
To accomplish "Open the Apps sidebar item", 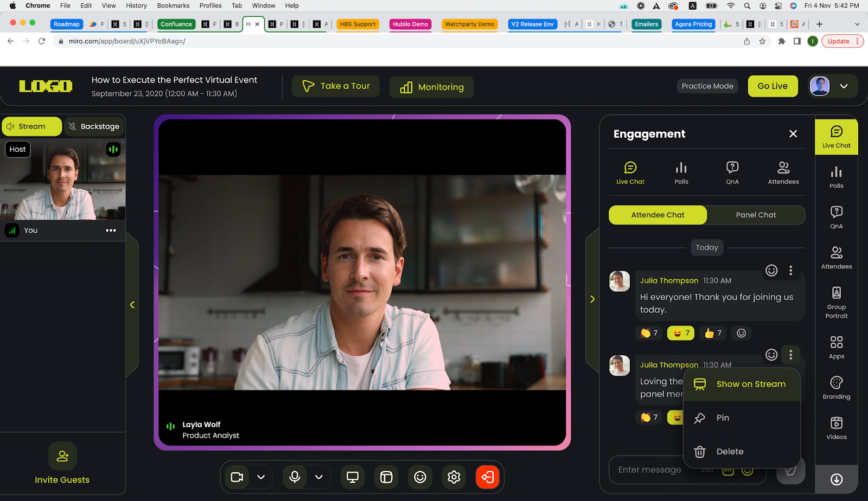I will point(836,348).
